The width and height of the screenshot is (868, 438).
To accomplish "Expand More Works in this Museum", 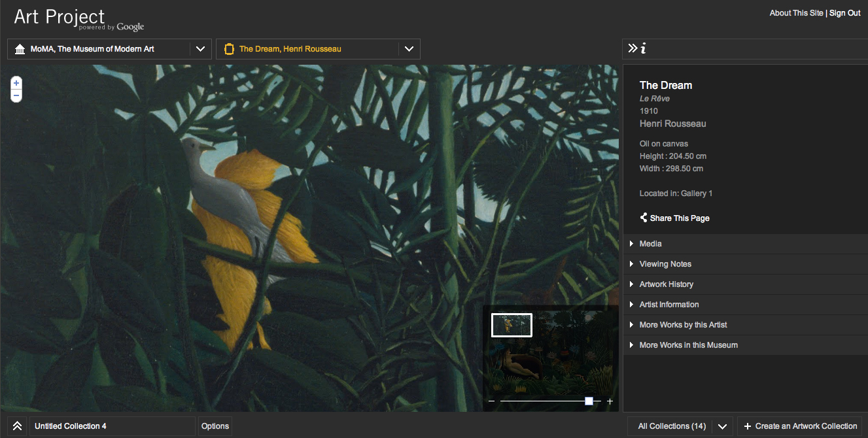I will 745,345.
